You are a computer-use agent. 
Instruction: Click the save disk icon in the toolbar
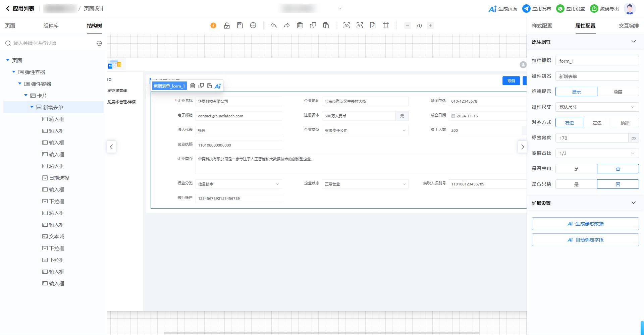240,25
